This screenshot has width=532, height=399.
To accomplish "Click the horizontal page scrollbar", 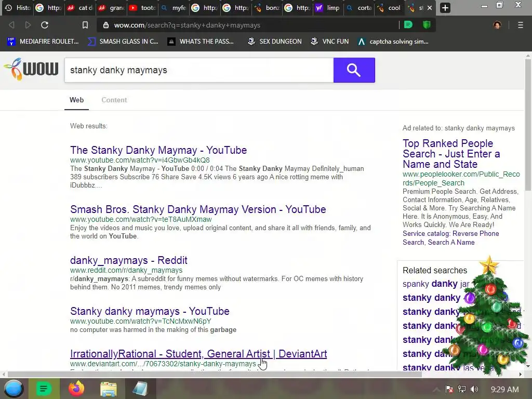I will click(x=215, y=374).
